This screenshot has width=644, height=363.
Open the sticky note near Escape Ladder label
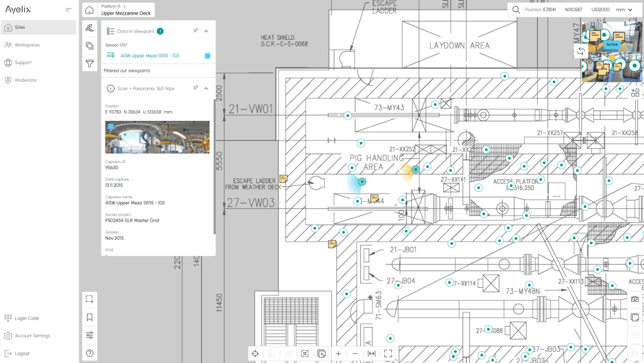(283, 178)
